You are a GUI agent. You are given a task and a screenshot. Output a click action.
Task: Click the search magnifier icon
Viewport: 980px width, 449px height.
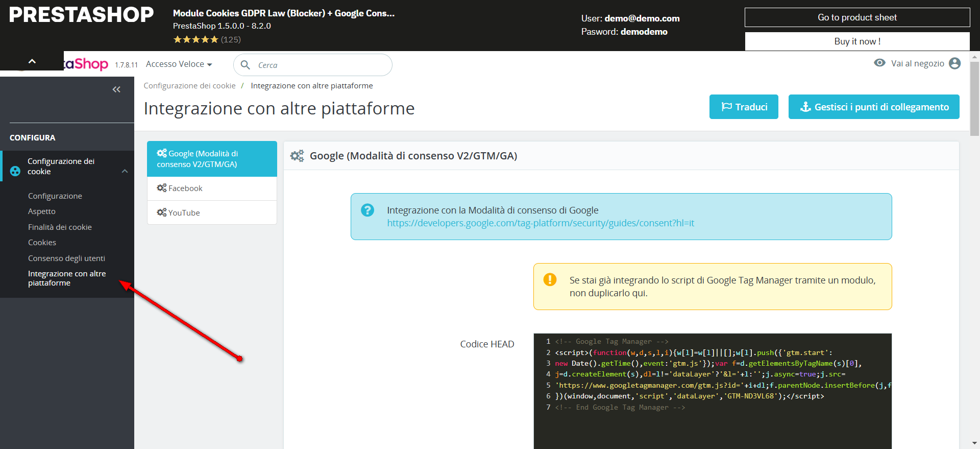245,65
